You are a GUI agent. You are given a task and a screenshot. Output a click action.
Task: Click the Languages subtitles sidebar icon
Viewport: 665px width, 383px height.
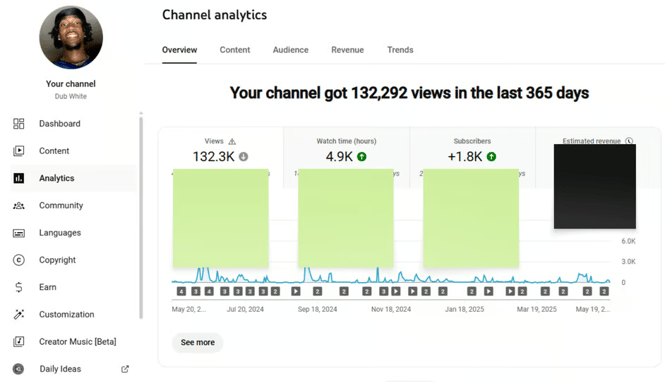pos(19,233)
